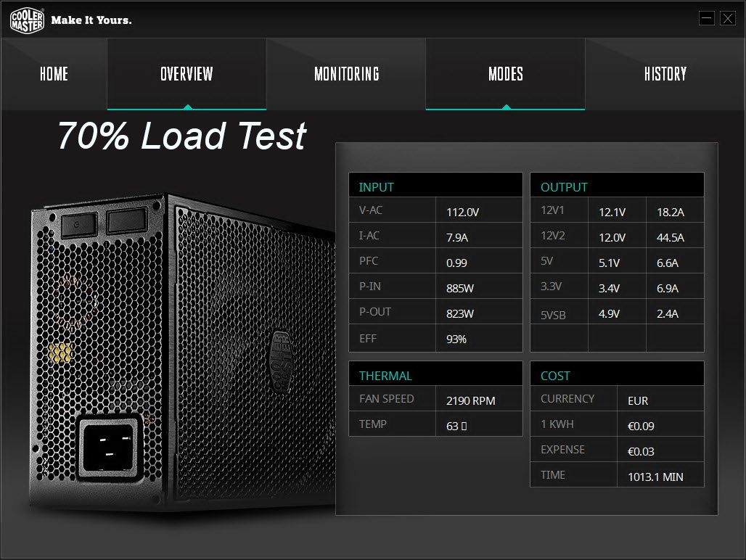Click the PFC row label
Viewport: 746px width, 560px height.
point(368,261)
